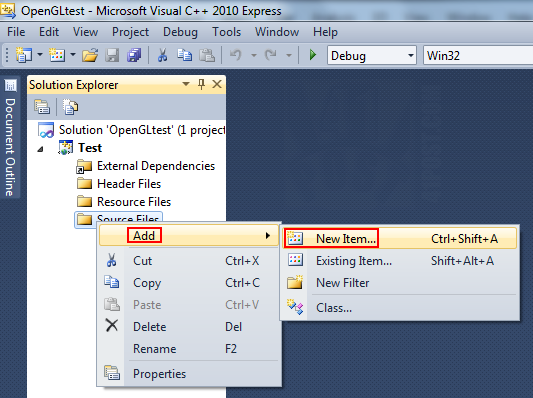Viewport: 533px width, 398px height.
Task: Open the Help menu
Action: coord(325,32)
